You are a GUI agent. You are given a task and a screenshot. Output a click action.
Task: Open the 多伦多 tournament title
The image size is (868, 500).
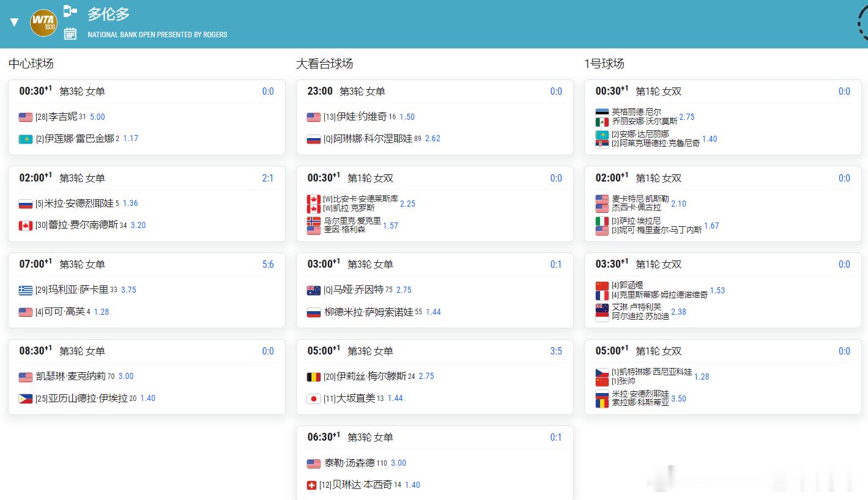pos(108,13)
